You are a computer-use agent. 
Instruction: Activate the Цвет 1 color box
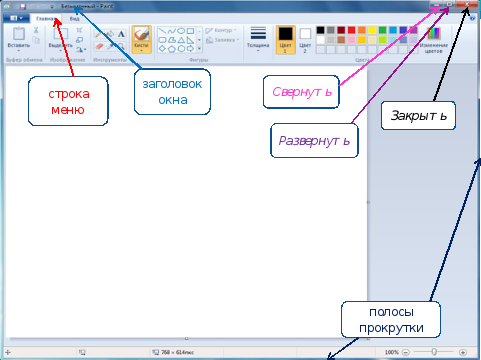[286, 40]
